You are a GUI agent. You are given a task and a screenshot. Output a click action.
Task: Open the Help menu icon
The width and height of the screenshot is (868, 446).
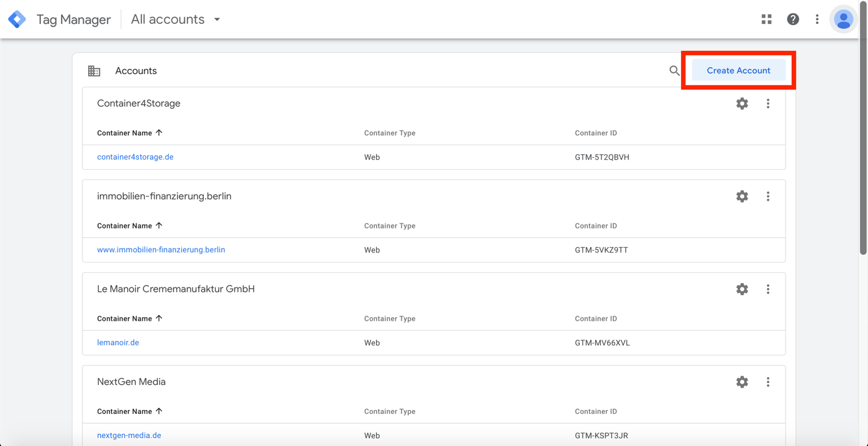793,20
